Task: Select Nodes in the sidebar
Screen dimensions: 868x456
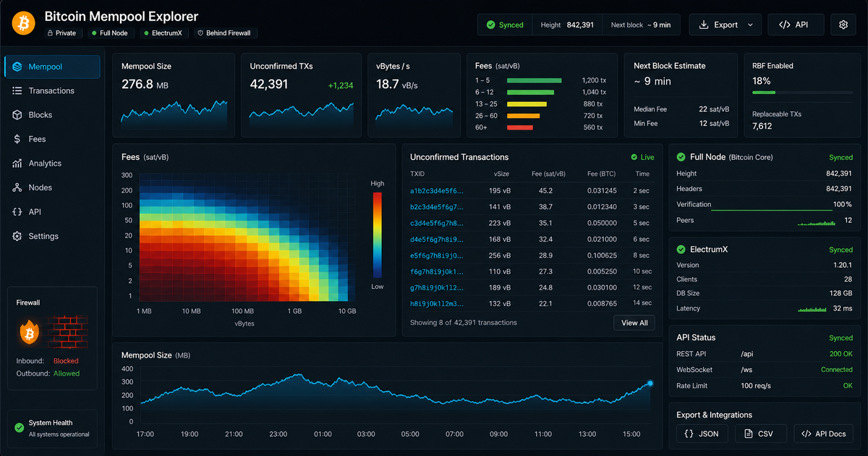Action: click(52, 187)
